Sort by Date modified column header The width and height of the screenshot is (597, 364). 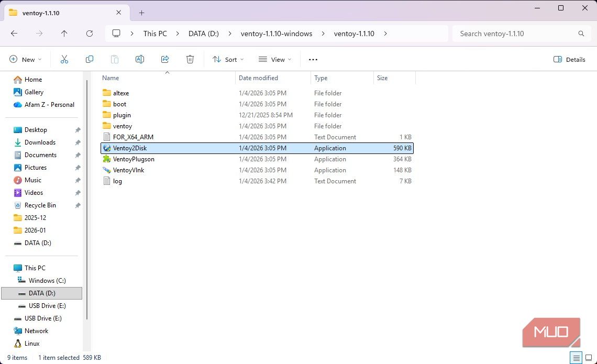[x=273, y=78]
